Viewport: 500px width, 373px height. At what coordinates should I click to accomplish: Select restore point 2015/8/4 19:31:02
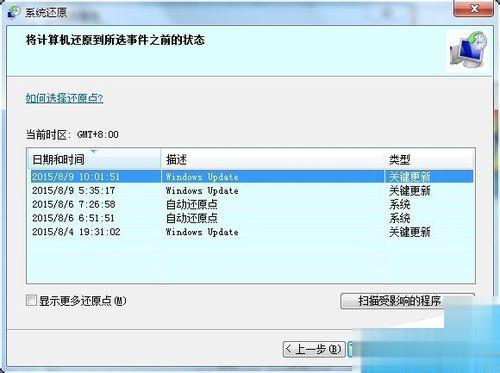(252, 232)
